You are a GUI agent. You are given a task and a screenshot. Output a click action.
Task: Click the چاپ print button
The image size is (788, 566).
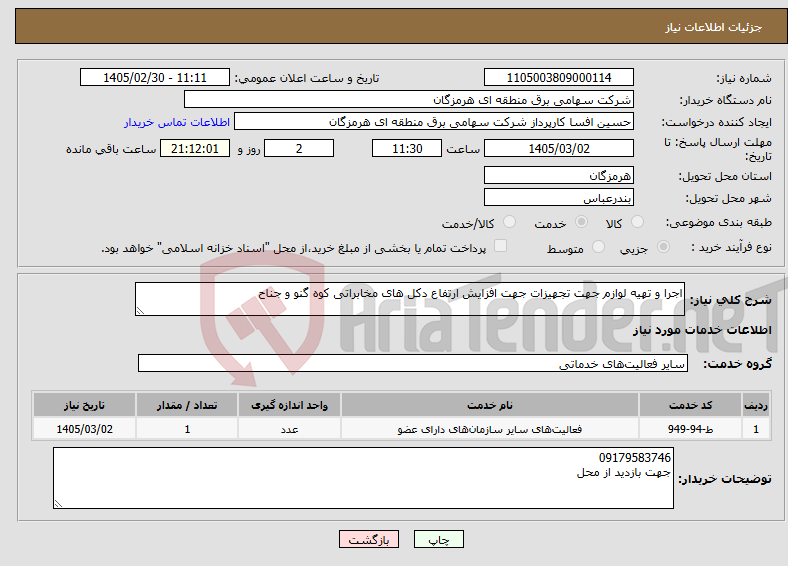(439, 539)
